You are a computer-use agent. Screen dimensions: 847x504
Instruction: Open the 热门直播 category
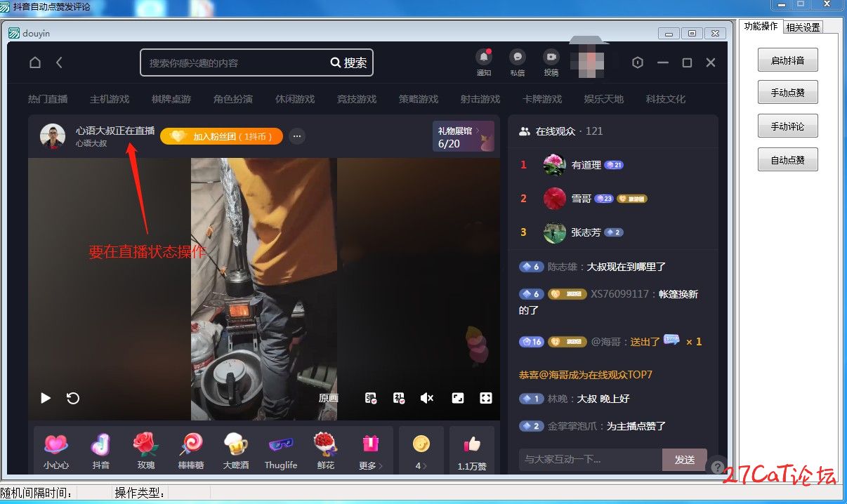click(48, 99)
